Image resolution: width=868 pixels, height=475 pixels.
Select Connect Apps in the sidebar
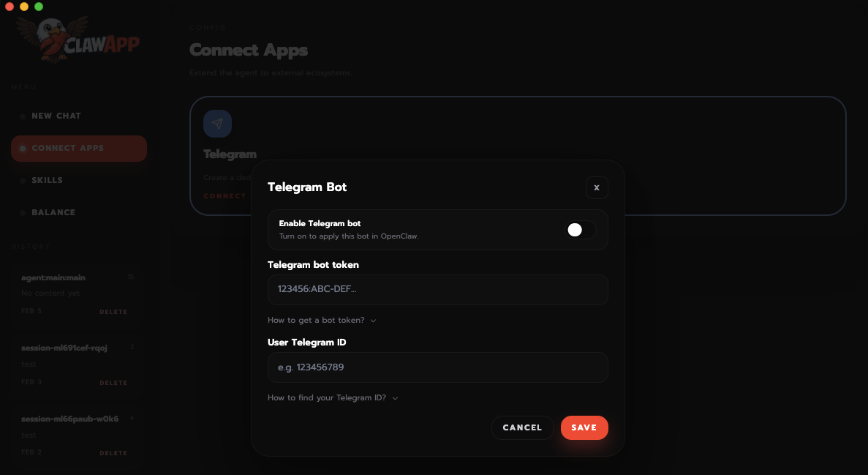coord(78,149)
